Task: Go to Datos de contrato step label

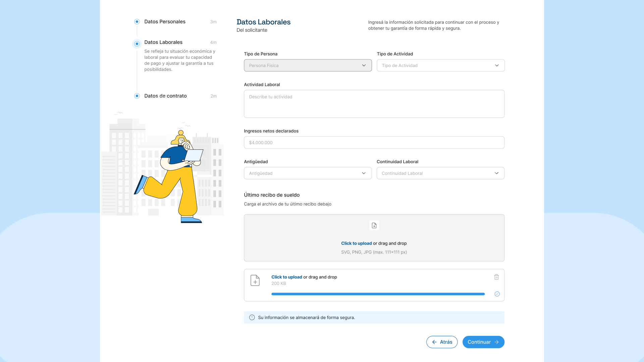Action: (165, 96)
